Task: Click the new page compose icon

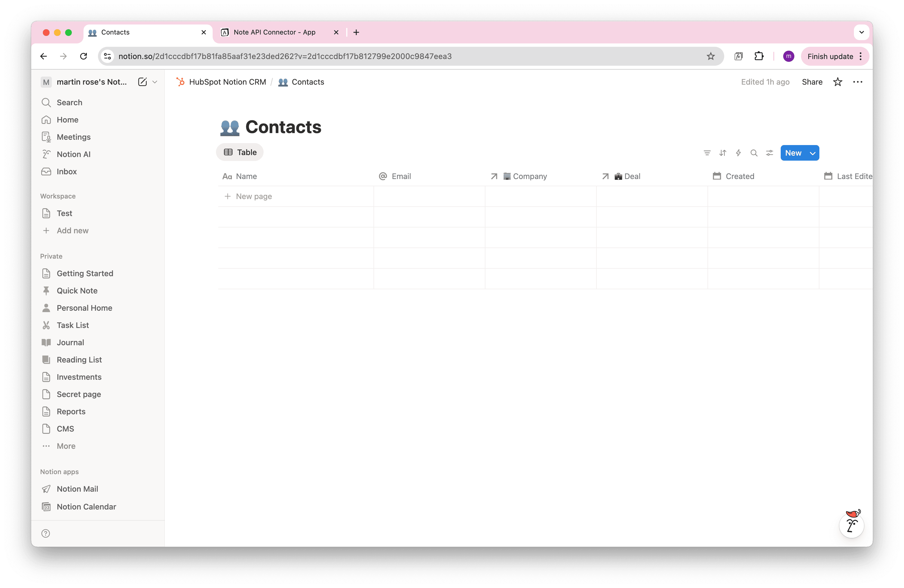Action: (x=142, y=82)
